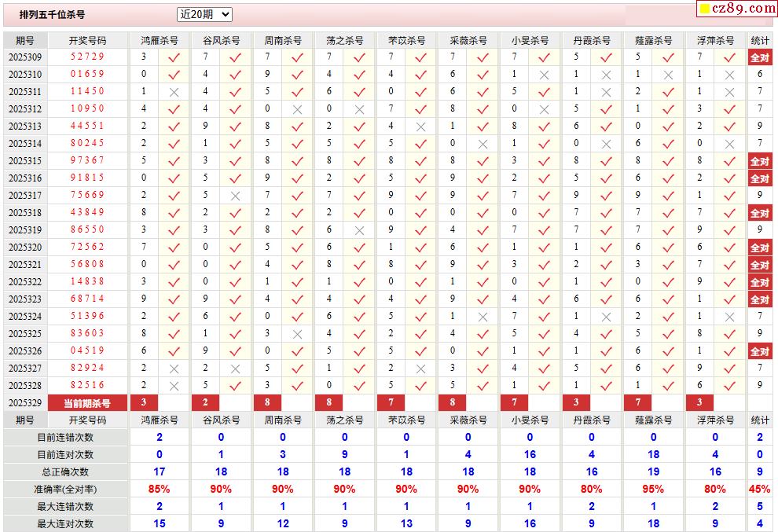Click the top 开奖号码 column header
Screen dimensions: 778x532
pos(87,40)
